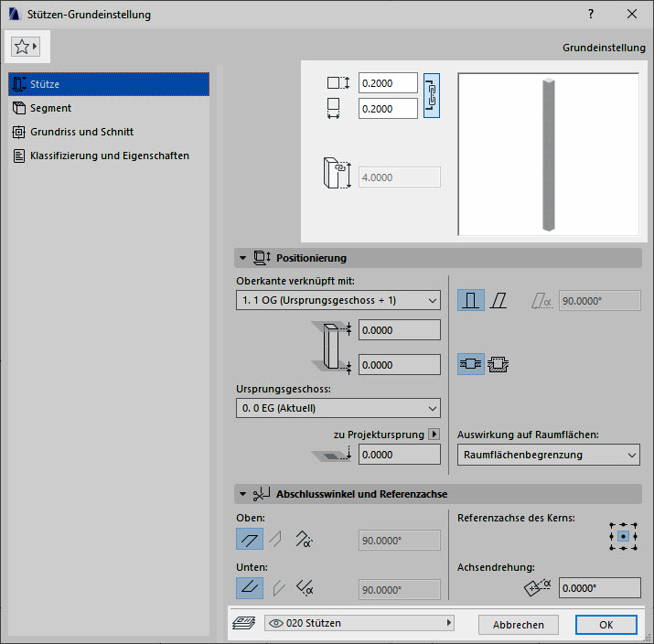Click the Archicad logo in title bar
Image resolution: width=654 pixels, height=644 pixels.
pyautogui.click(x=15, y=15)
